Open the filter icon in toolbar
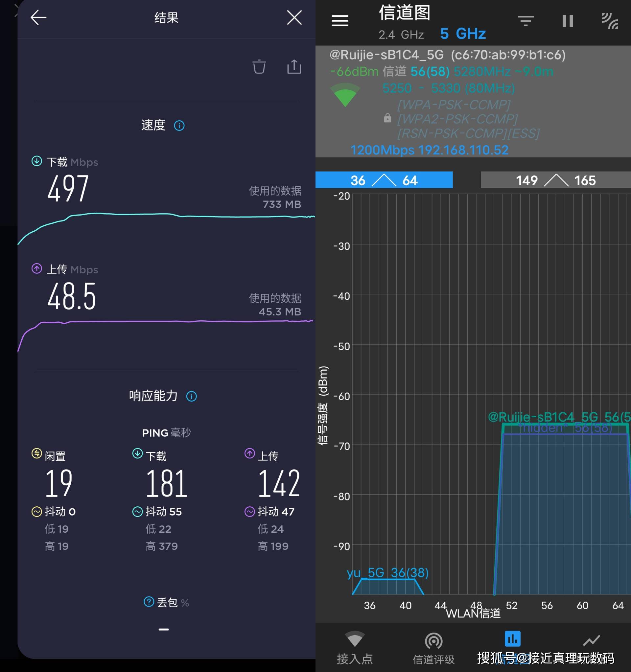This screenshot has width=631, height=672. coord(526,21)
